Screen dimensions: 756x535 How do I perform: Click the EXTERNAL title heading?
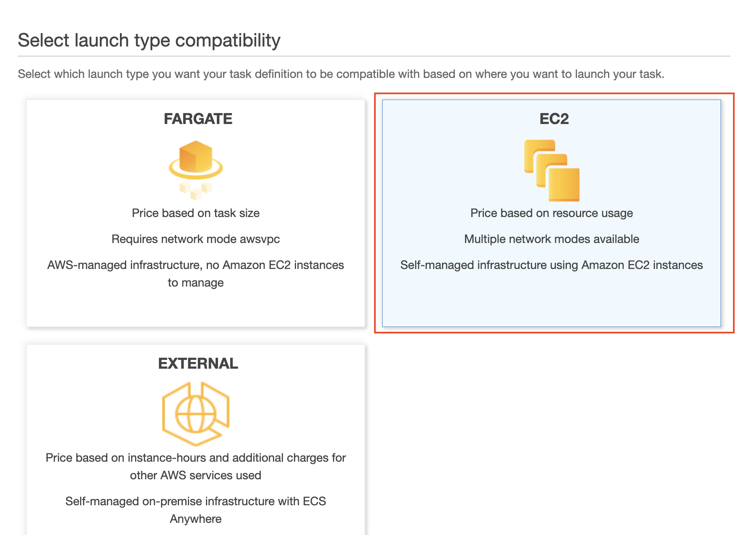click(198, 364)
